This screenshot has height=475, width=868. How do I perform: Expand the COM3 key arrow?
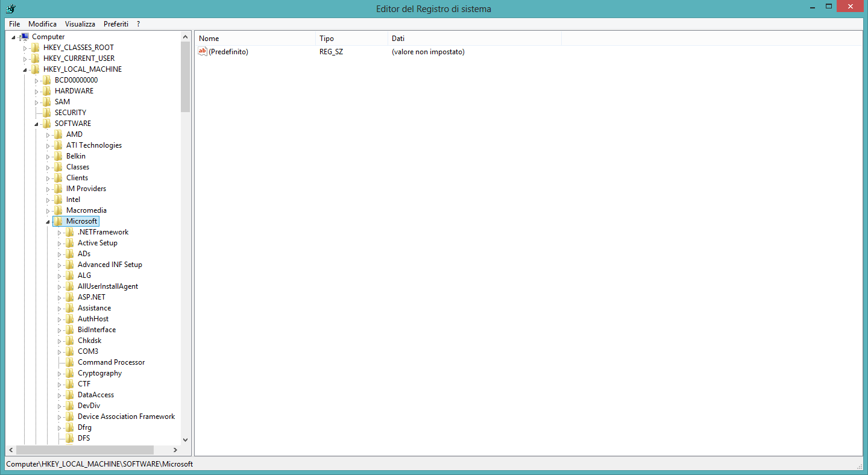click(x=60, y=351)
